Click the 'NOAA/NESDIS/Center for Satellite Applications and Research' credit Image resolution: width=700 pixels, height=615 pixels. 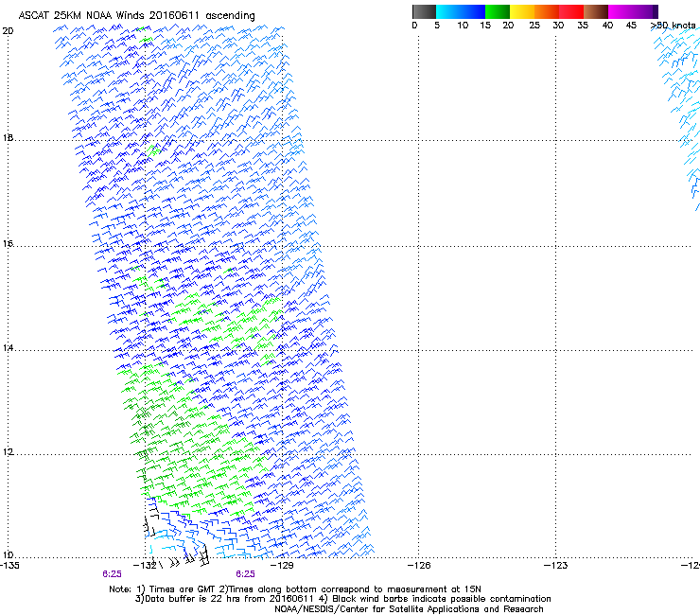coord(409,609)
